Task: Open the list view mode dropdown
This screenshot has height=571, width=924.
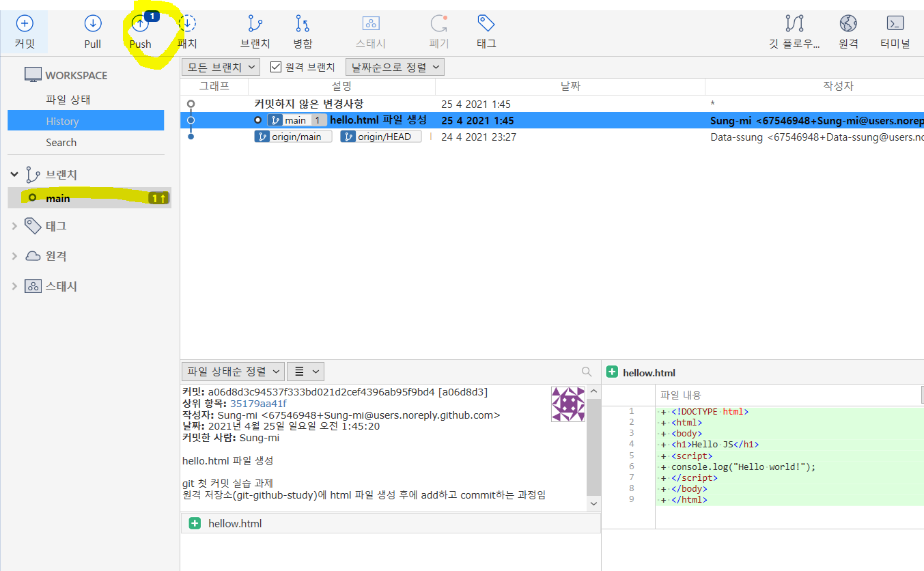Action: (305, 372)
